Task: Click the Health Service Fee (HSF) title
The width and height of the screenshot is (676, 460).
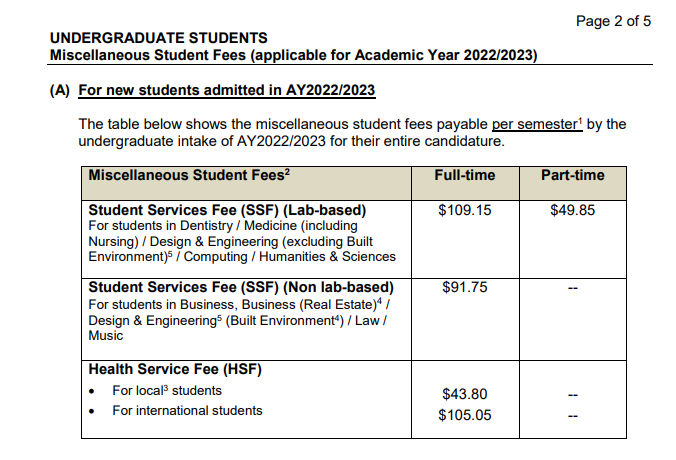Action: point(175,369)
